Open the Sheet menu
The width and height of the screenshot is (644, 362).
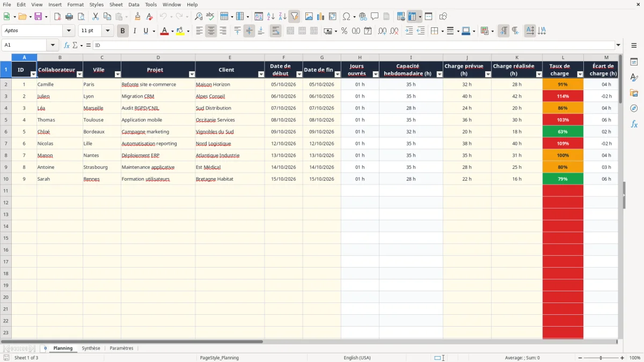116,4
